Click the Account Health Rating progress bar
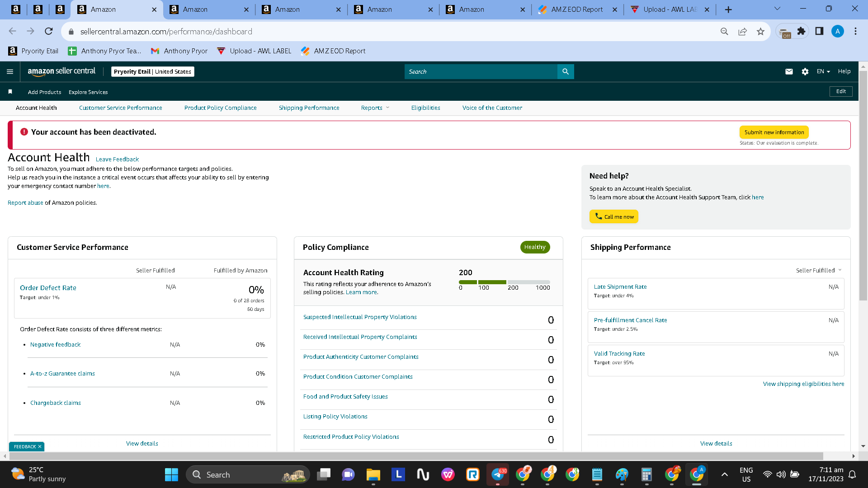The image size is (868, 488). point(504,282)
